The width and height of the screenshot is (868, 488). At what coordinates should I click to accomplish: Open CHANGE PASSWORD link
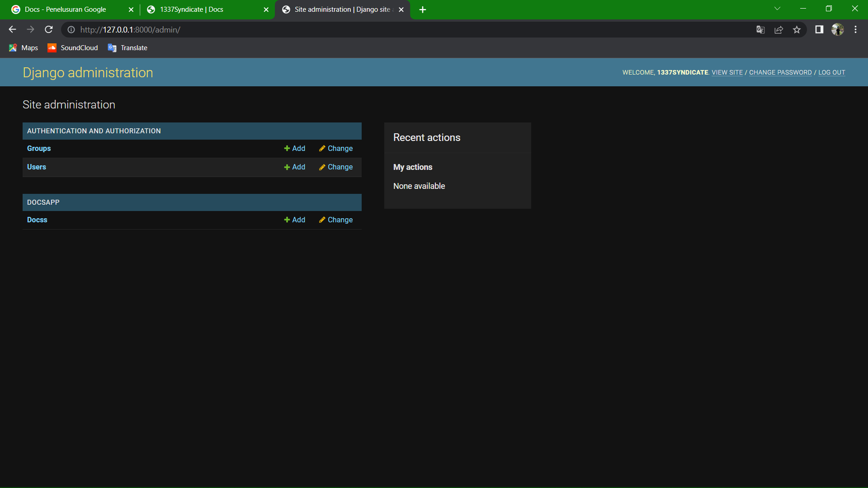[x=780, y=73]
